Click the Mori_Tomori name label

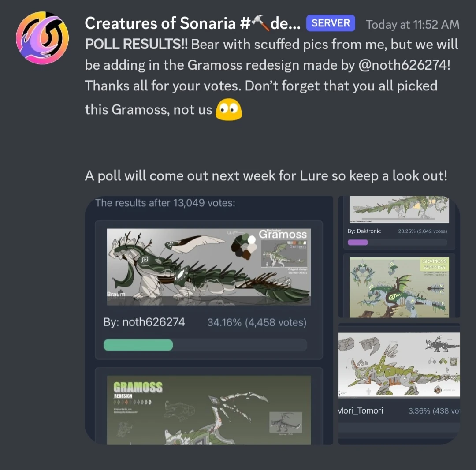361,411
